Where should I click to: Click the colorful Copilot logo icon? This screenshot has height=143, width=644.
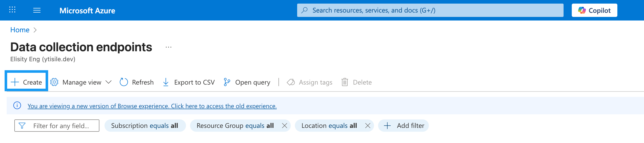pyautogui.click(x=582, y=10)
